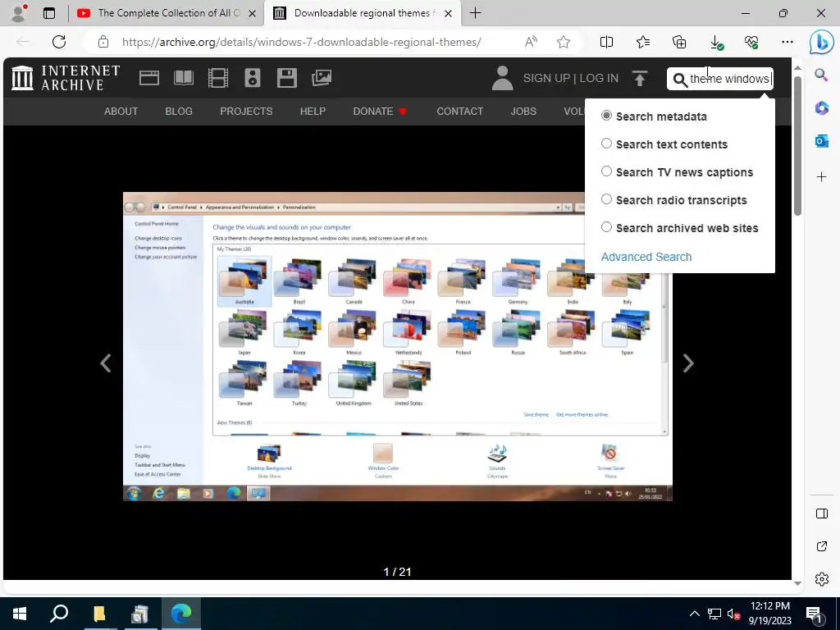The image size is (840, 630).
Task: Open sidebar settings gear
Action: click(821, 579)
